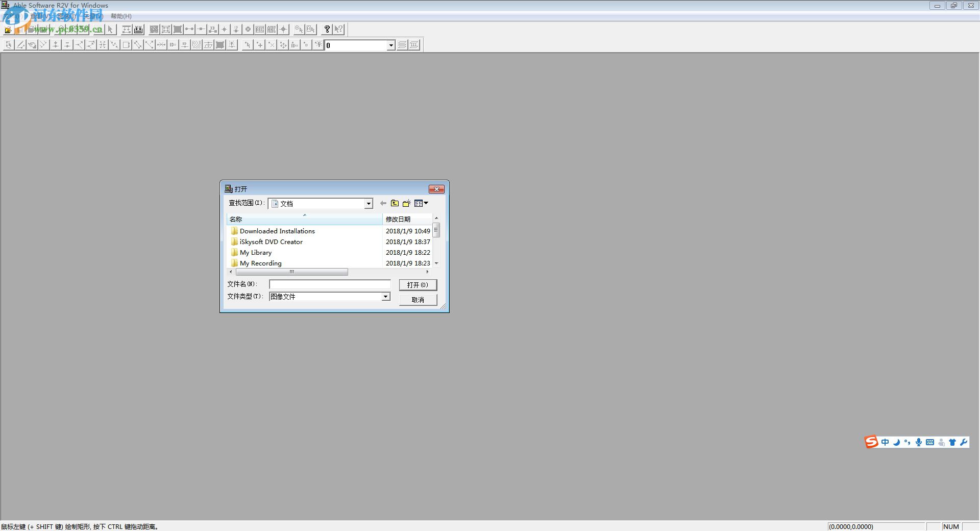Activate the context-sensitive help arrow icon
Image resolution: width=980 pixels, height=531 pixels.
point(339,29)
